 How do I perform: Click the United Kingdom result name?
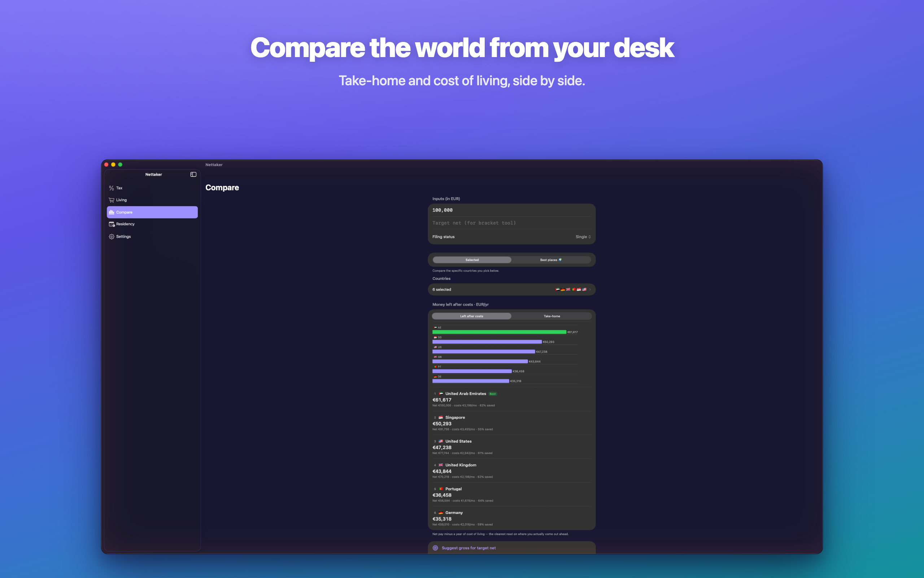pos(461,465)
